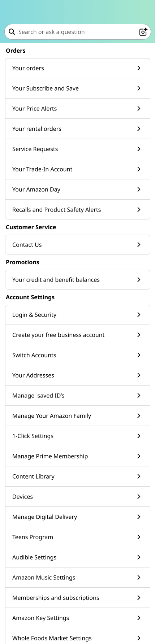Tap the chevron for Create your free business account
Image resolution: width=155 pixels, height=644 pixels.
pos(139,335)
